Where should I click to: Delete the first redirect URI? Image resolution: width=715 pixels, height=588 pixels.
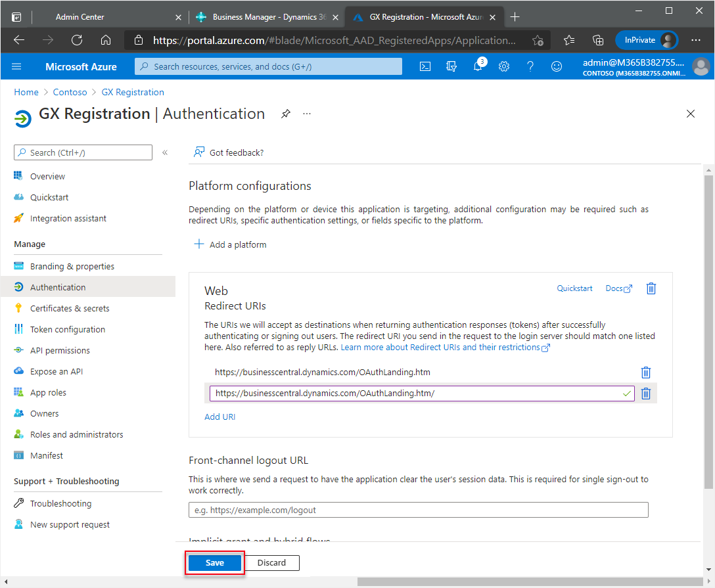pos(646,373)
